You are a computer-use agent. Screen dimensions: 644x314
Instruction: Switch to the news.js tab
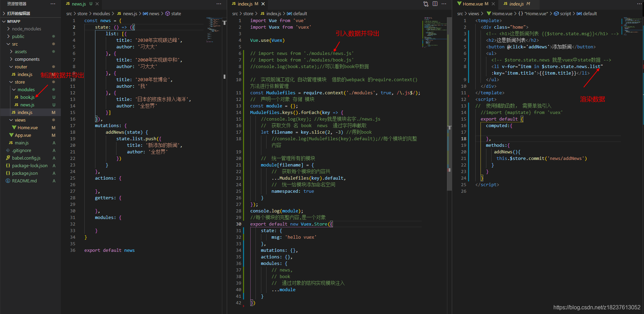pyautogui.click(x=79, y=4)
